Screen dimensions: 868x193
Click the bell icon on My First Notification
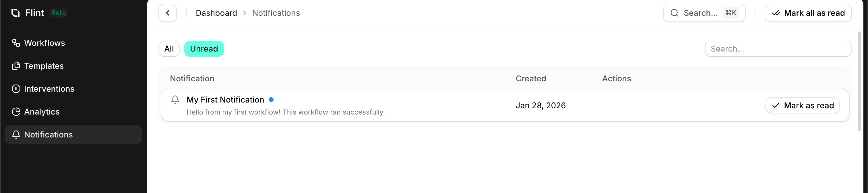pos(175,100)
